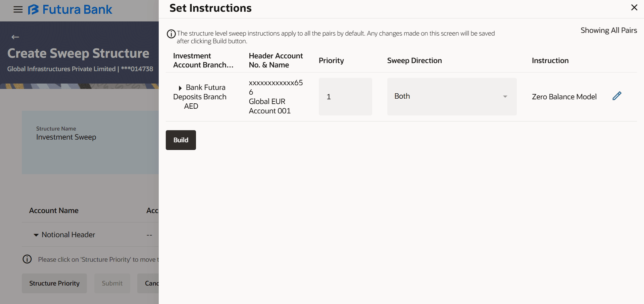The width and height of the screenshot is (644, 304).
Task: Select the Header Account No. & Name header
Action: (x=276, y=60)
